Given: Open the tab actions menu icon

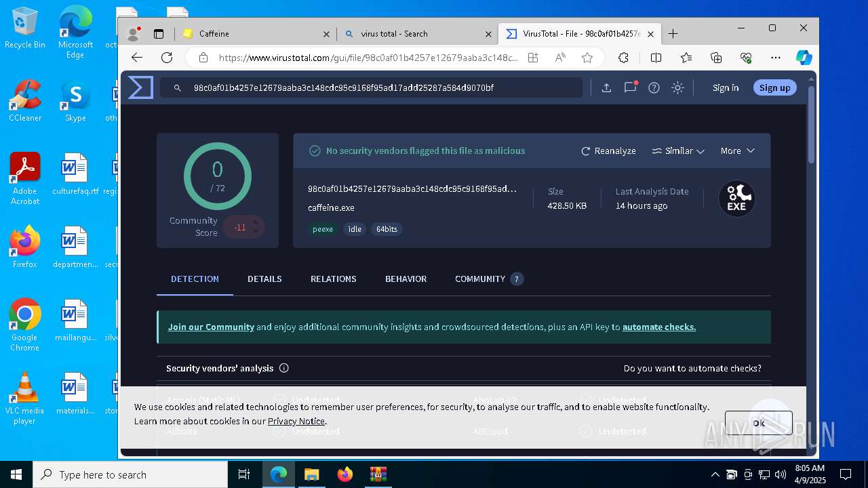Looking at the screenshot, I should click(159, 33).
